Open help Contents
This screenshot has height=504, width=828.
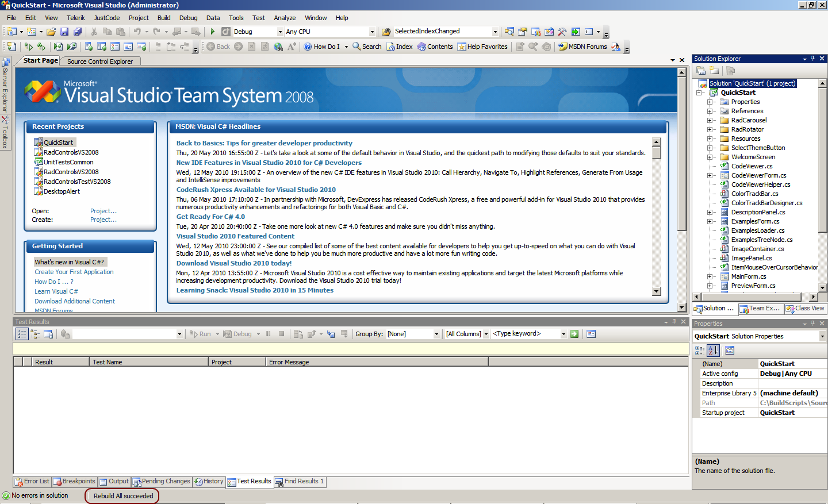435,47
